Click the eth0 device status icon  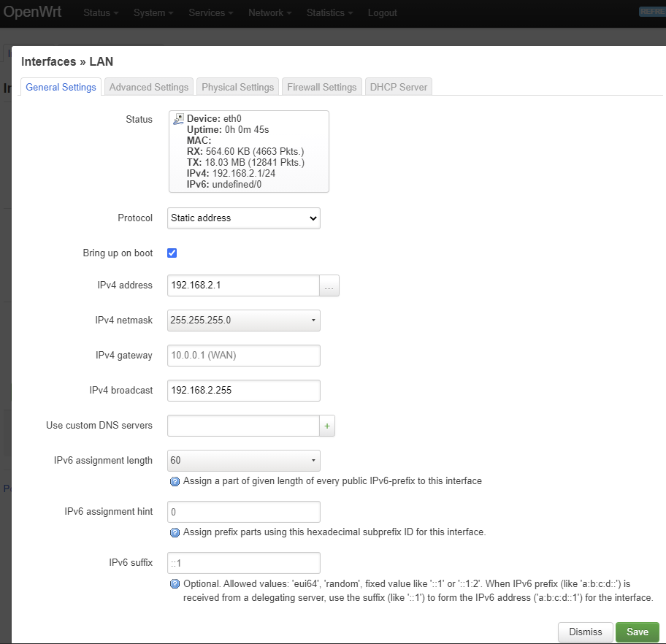point(178,119)
